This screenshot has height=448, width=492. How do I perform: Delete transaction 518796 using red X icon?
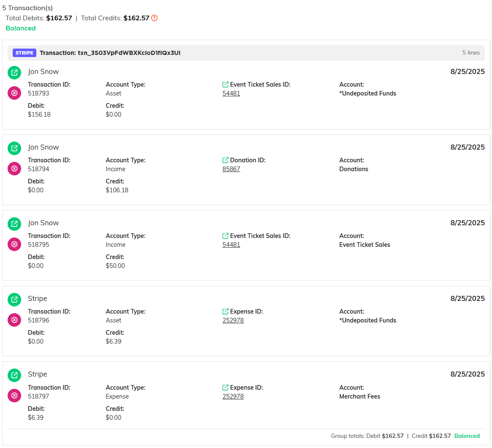coord(14,320)
